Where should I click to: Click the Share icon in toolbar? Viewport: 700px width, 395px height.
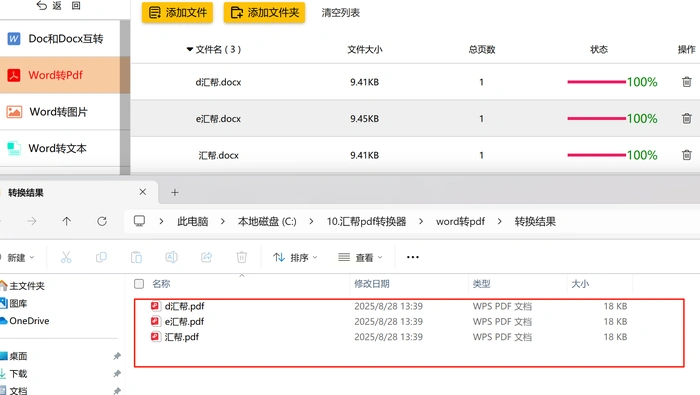[x=206, y=257]
